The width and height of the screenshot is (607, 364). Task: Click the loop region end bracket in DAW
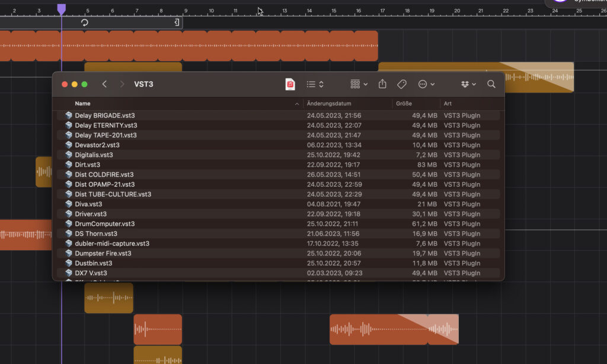177,23
